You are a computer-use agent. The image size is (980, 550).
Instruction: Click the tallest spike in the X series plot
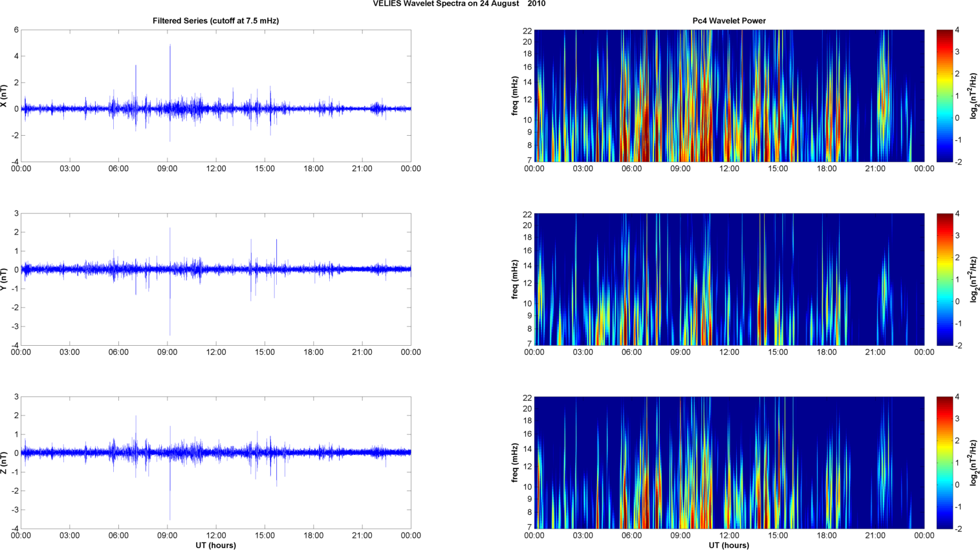(170, 47)
